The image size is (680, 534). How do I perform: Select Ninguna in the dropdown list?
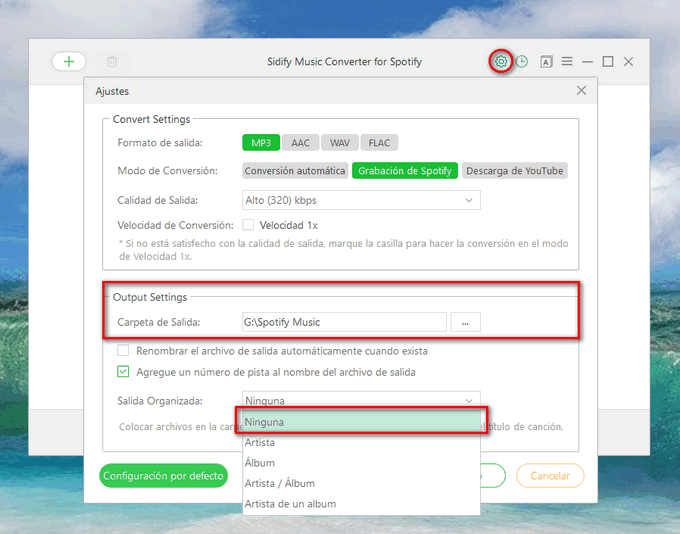point(361,422)
